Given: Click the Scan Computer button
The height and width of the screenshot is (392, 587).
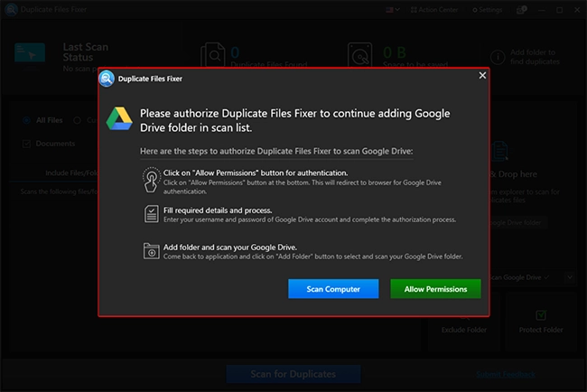Looking at the screenshot, I should pos(333,289).
